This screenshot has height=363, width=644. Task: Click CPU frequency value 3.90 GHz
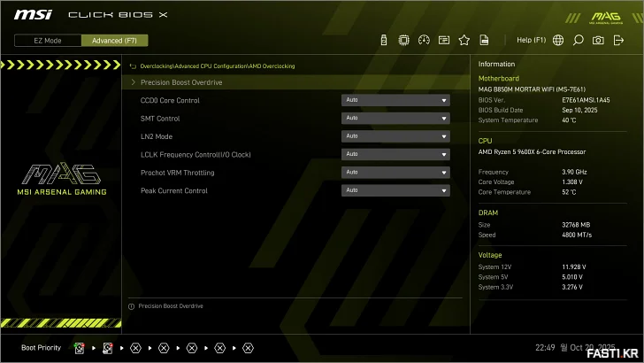[x=574, y=172]
